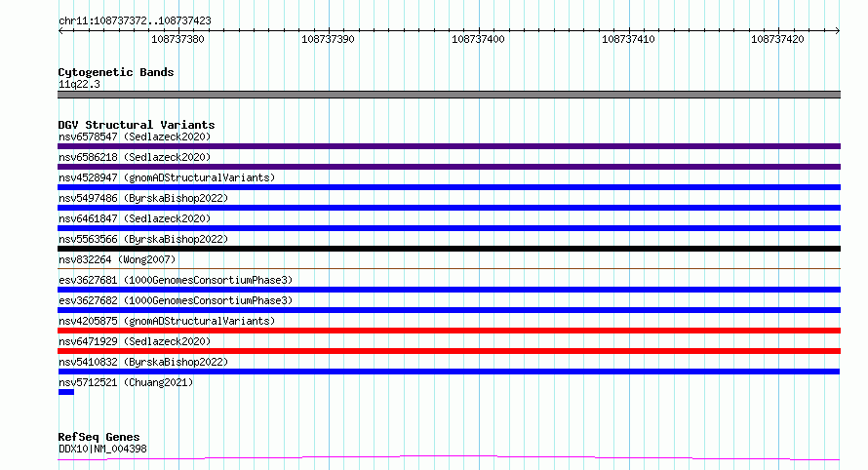Select nsv5712521 (Chuang2021) label
The width and height of the screenshot is (868, 470).
[126, 382]
